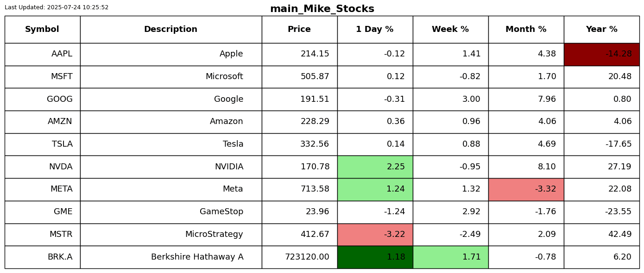This screenshot has width=644, height=273.
Task: Click the dark red AAPL Year % cell
Action: coord(601,54)
